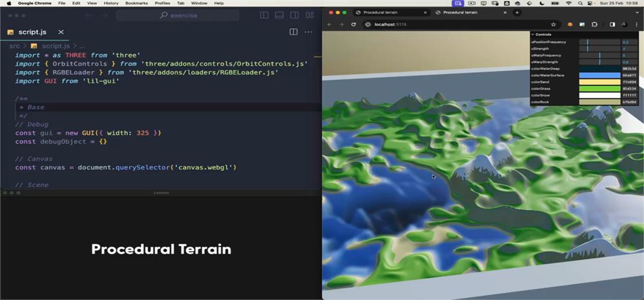Open the editor more actions ellipsis

click(308, 32)
